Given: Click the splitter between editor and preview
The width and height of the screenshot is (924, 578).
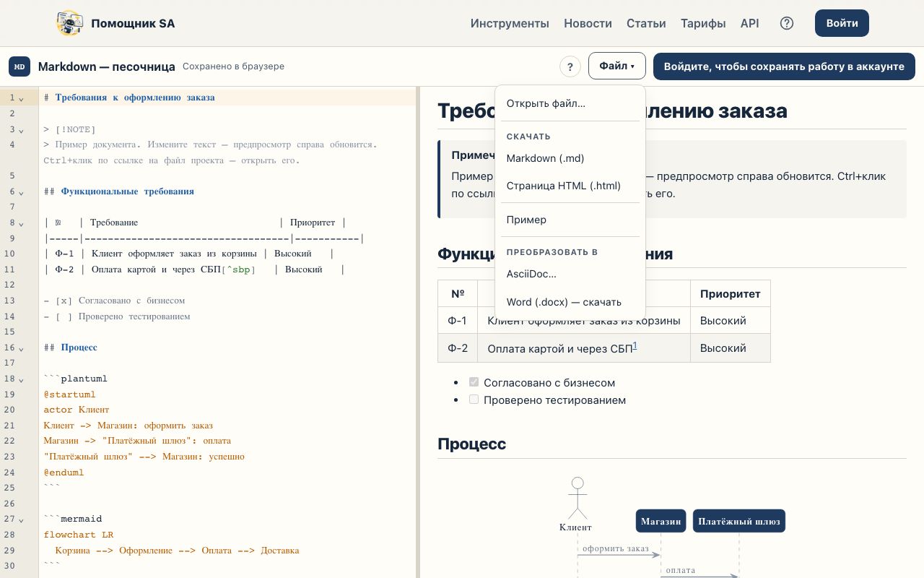Looking at the screenshot, I should [418, 332].
